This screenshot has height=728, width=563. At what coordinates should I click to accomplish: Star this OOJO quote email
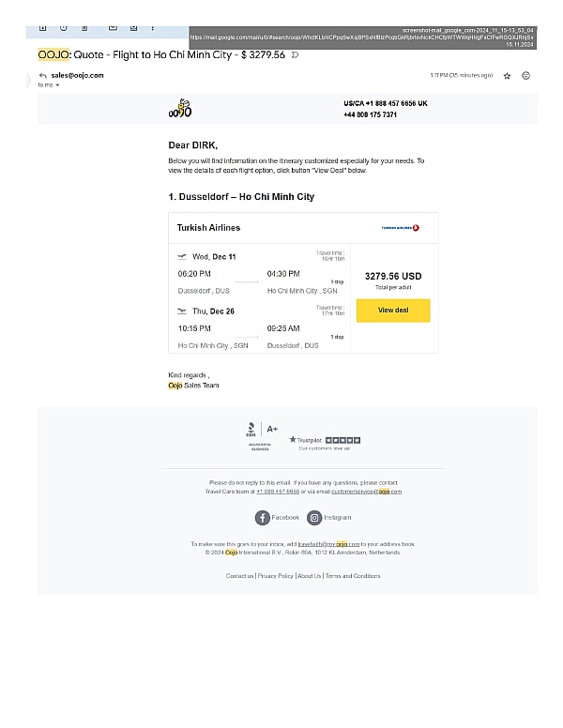(x=507, y=75)
